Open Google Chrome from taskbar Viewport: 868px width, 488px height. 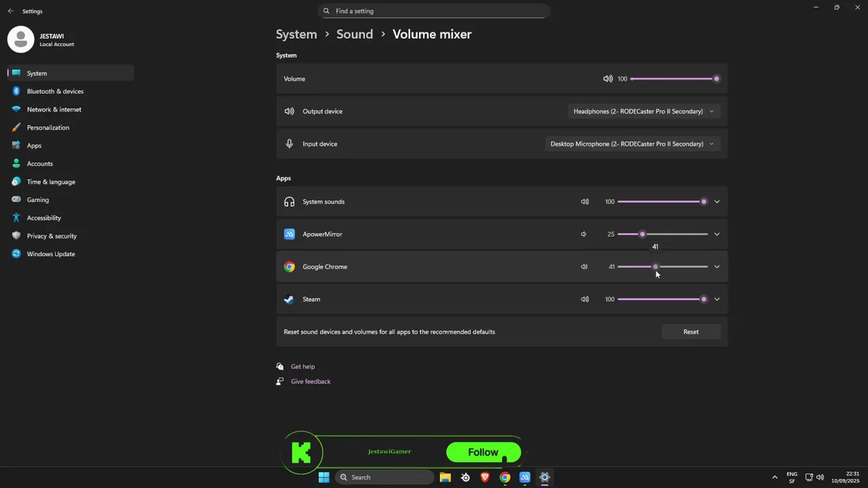pyautogui.click(x=505, y=477)
